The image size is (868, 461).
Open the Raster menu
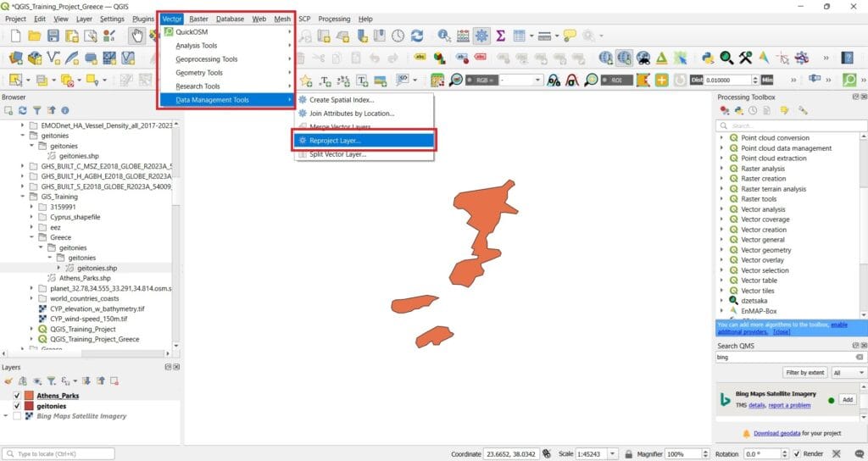click(198, 19)
